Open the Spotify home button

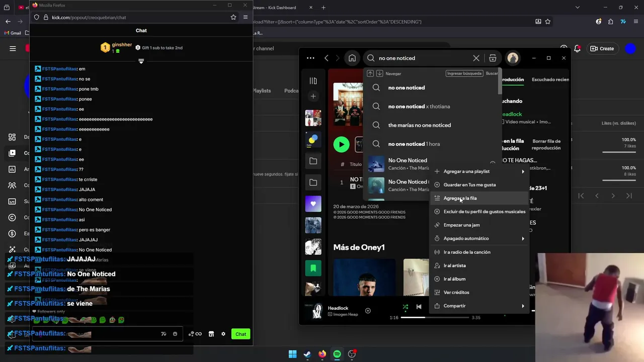tap(352, 58)
